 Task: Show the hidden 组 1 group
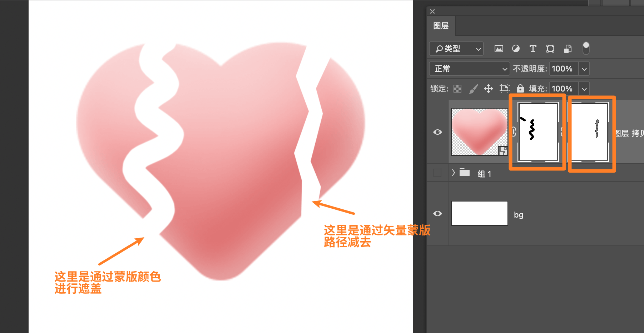coord(437,173)
